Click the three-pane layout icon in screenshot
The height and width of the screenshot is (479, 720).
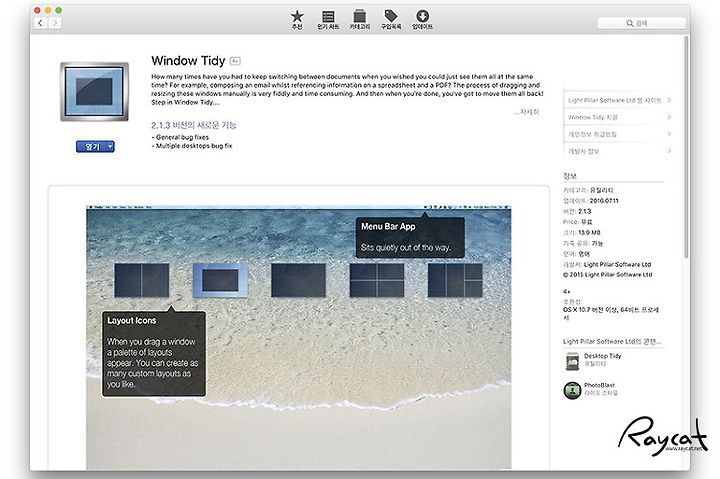[x=455, y=280]
